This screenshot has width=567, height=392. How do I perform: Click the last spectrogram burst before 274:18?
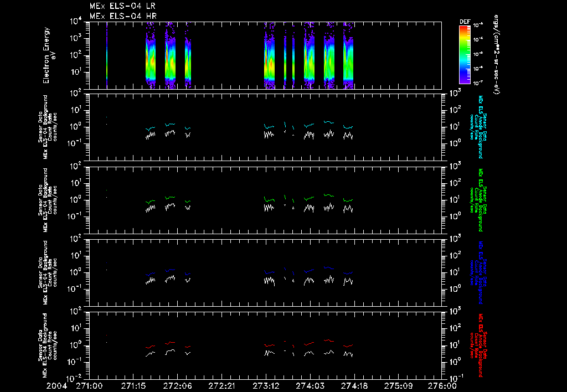(x=348, y=55)
